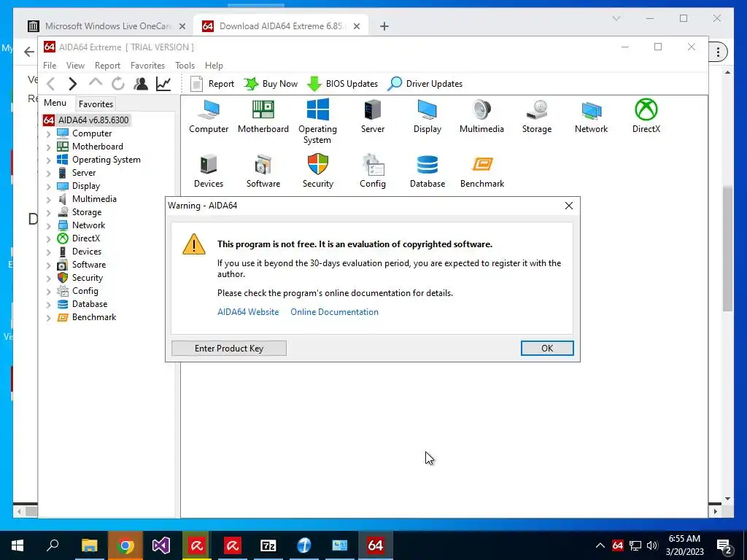
Task: Switch to the Menu tab in sidebar
Action: point(55,103)
